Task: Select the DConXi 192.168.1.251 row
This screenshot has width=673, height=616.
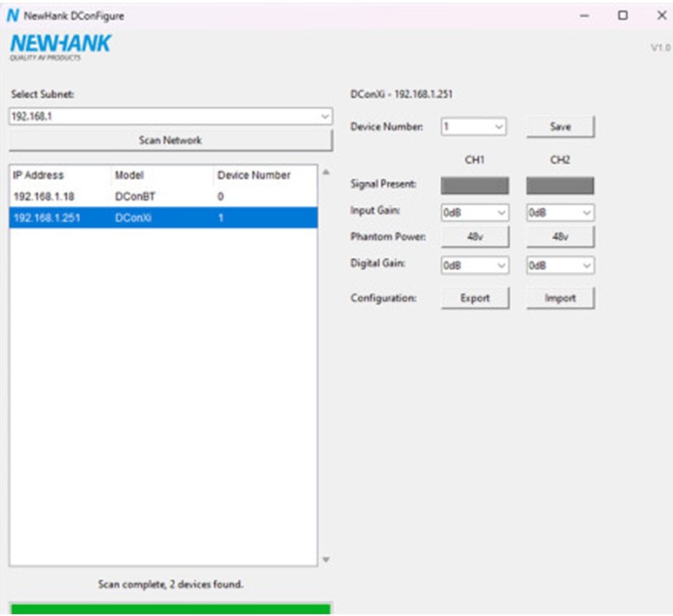Action: coord(163,217)
